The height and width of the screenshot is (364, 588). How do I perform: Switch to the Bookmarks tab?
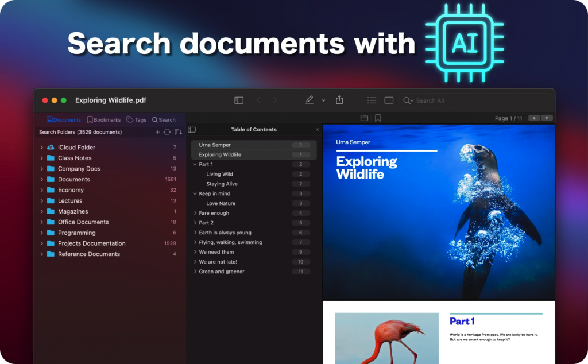click(x=103, y=119)
